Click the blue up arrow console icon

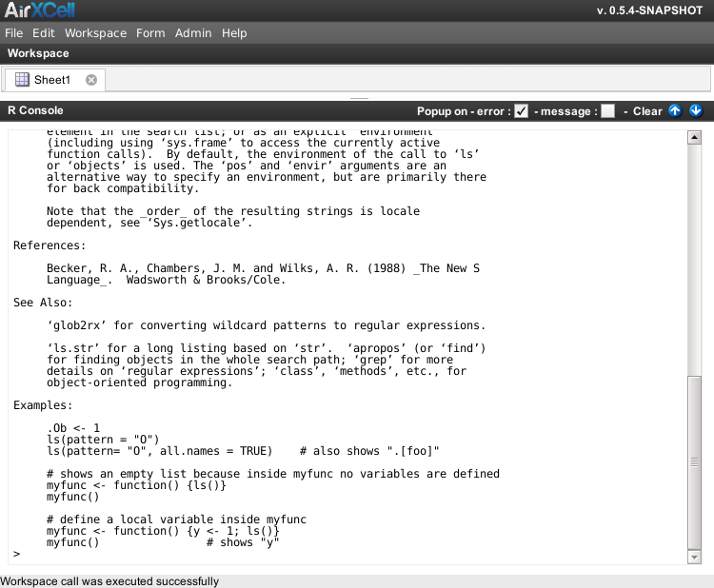coord(675,110)
